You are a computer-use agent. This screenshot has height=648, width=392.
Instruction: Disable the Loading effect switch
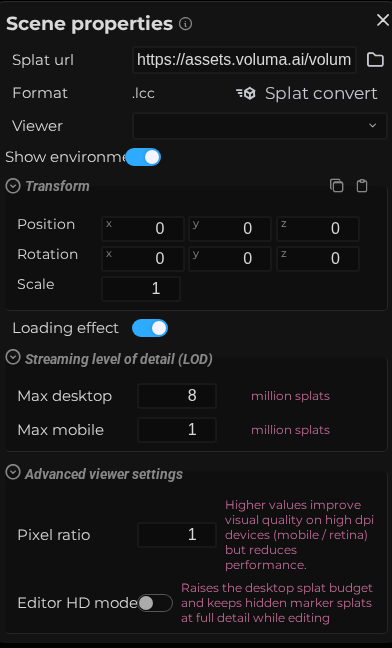150,328
